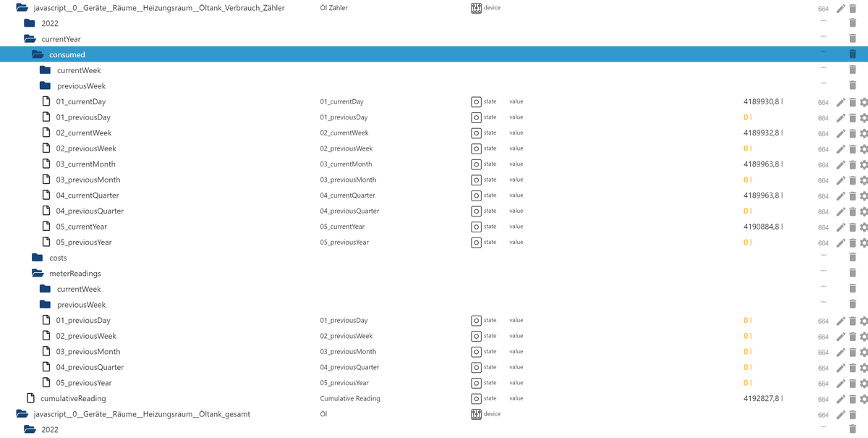Viewport: 868px width, 438px height.
Task: Remove 03_currentMonth with its trash icon
Action: (852, 165)
